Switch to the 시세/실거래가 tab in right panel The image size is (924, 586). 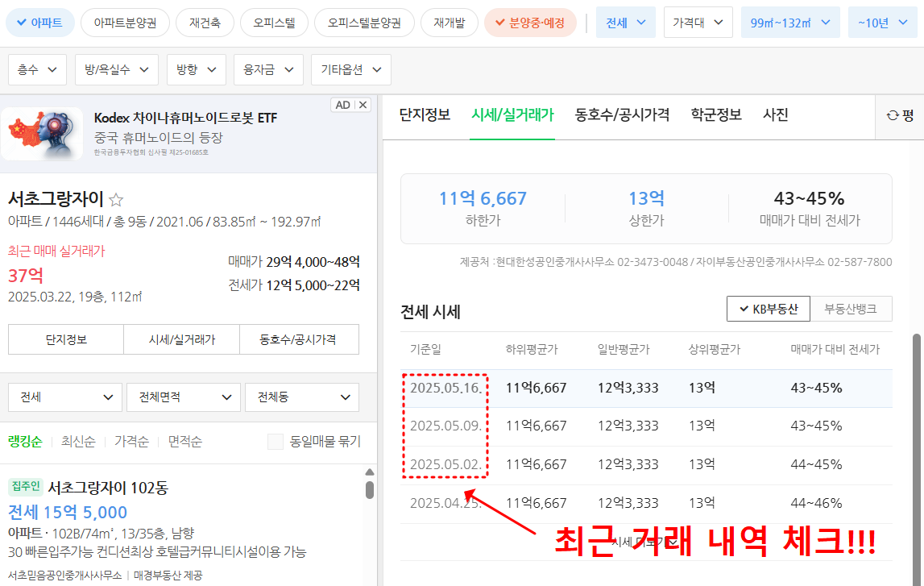(x=512, y=115)
